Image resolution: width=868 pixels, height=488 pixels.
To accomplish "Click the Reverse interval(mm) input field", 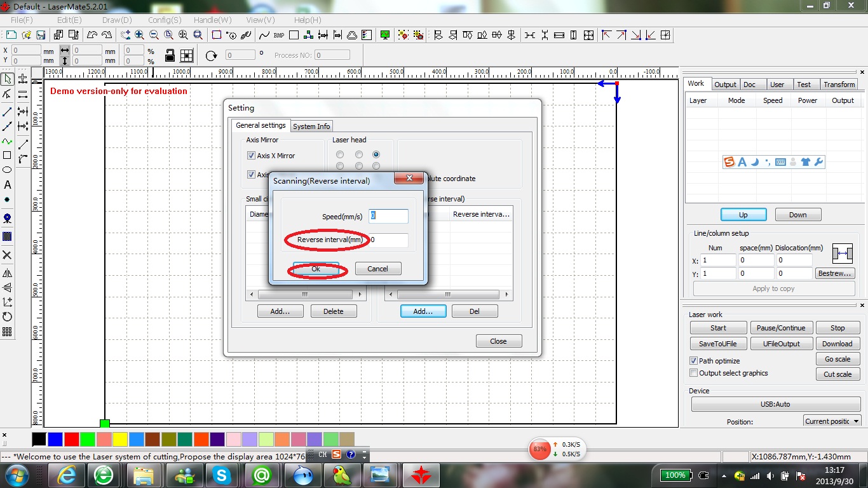I will click(388, 240).
